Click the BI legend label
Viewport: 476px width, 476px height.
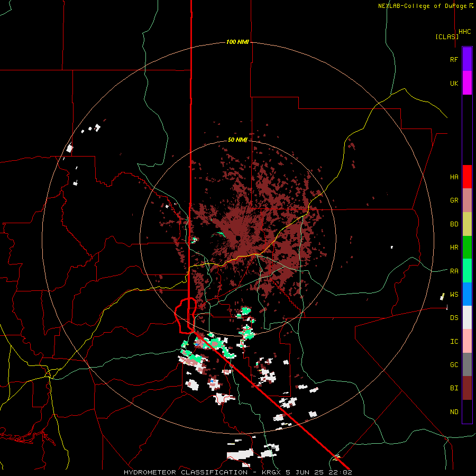click(454, 388)
